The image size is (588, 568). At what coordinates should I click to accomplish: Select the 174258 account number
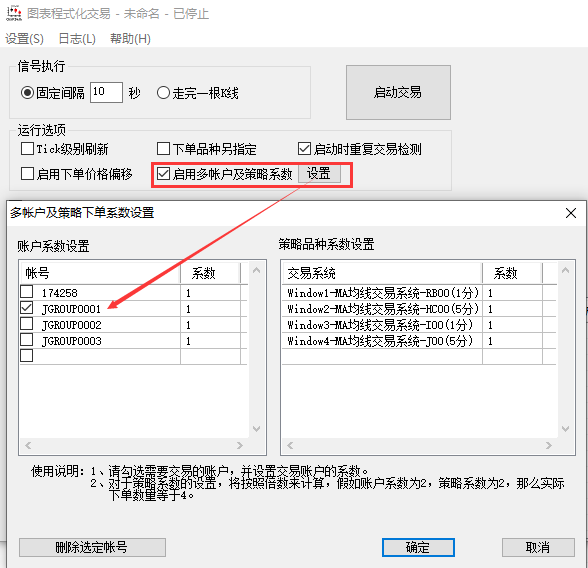click(59, 293)
